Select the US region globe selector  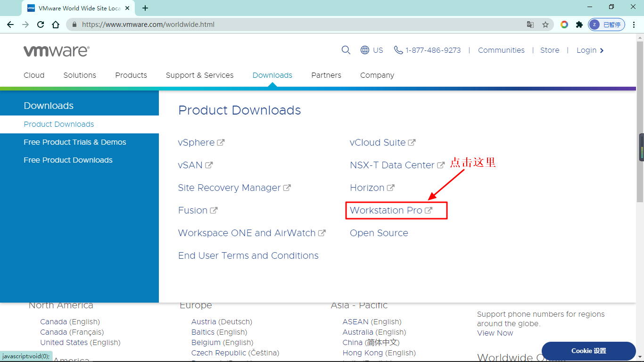(x=372, y=50)
